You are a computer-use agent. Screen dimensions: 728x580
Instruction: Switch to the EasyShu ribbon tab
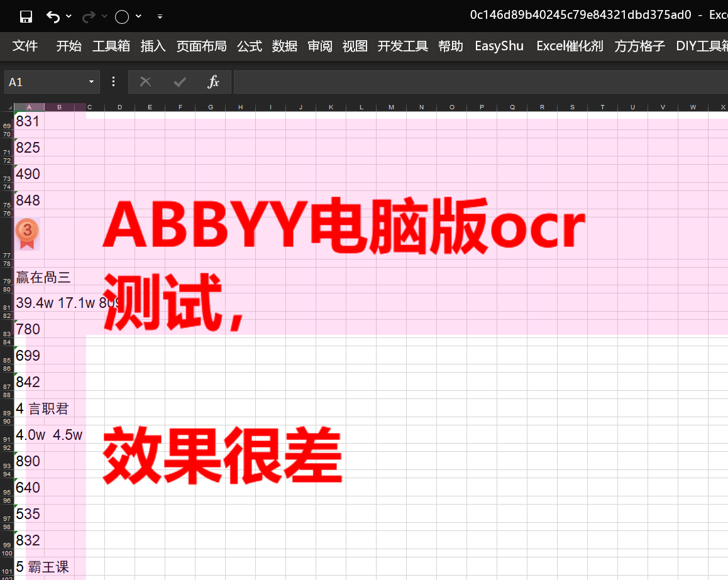[499, 46]
